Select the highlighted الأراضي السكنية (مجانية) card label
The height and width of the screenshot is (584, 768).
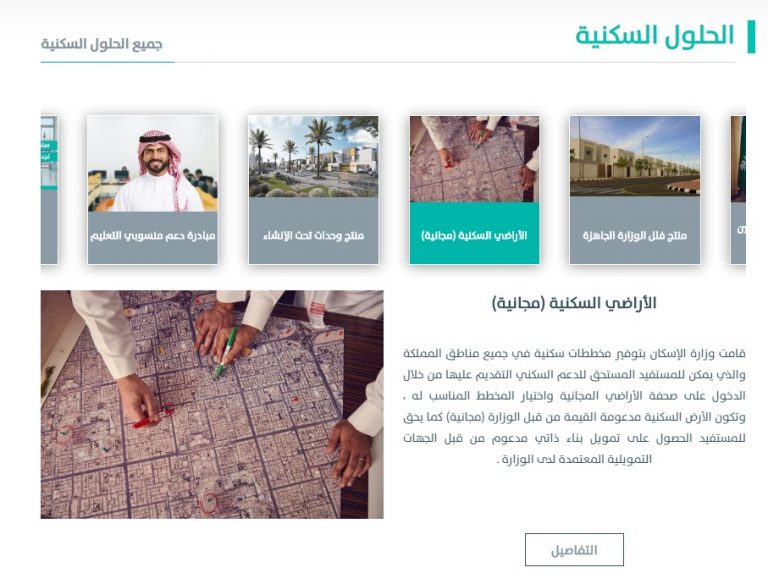point(474,236)
